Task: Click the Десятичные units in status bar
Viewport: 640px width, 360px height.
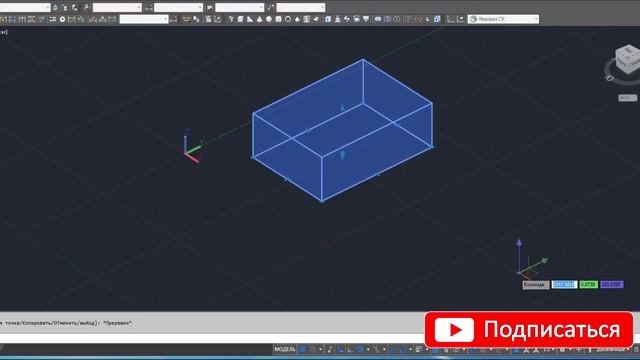Action: [x=611, y=349]
